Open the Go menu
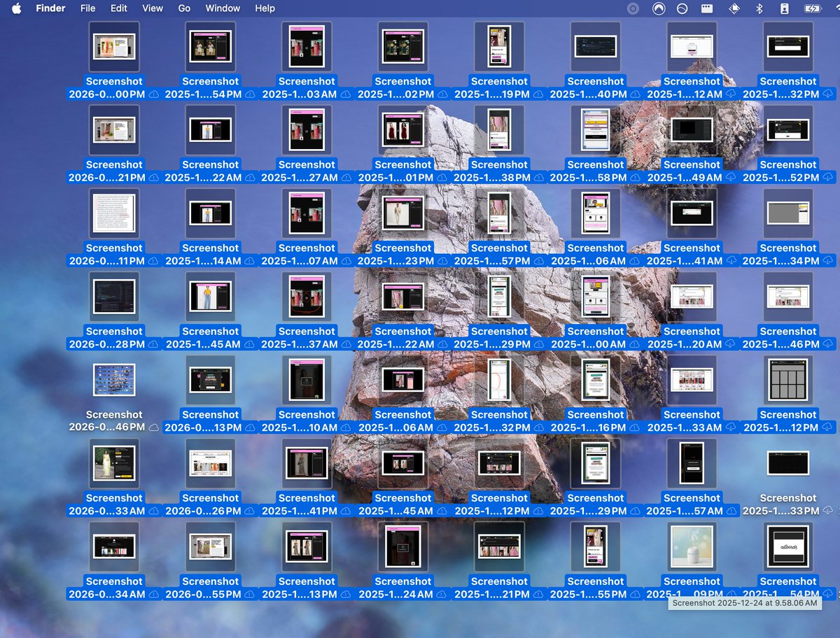This screenshot has height=638, width=840. (x=184, y=8)
